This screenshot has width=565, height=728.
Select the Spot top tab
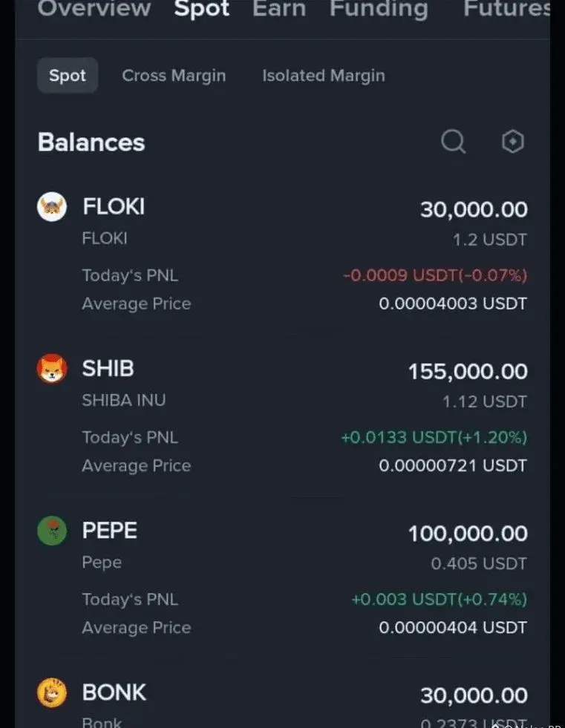tap(201, 9)
